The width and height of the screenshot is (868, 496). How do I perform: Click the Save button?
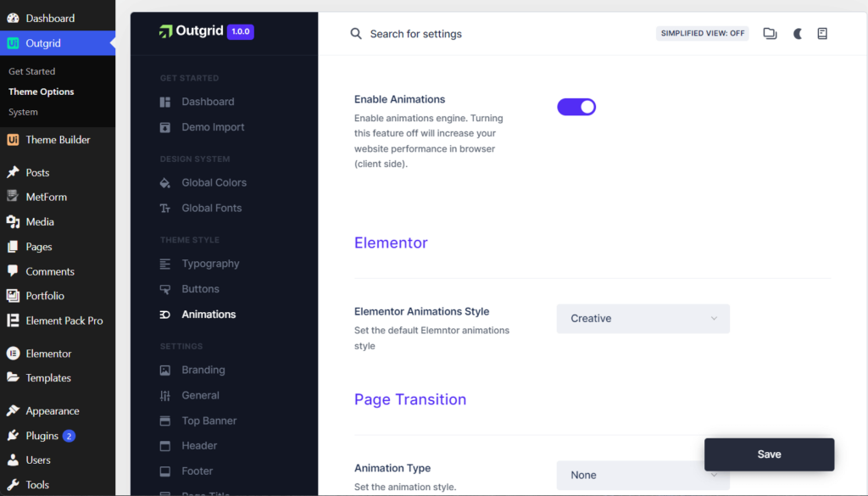(769, 454)
